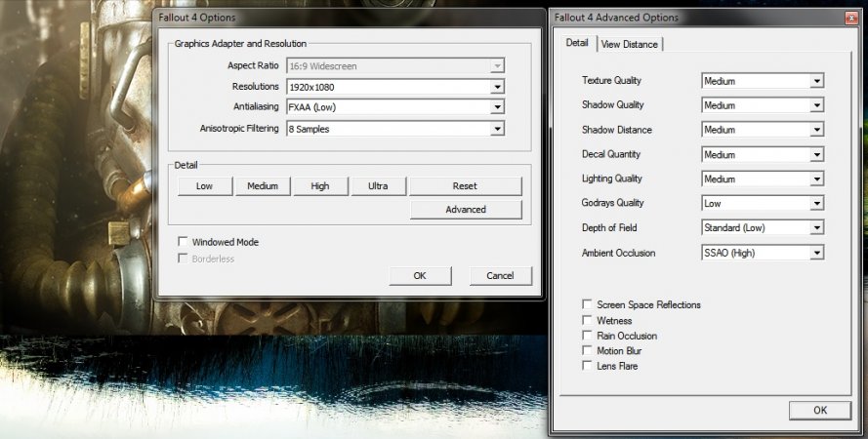Expand the Depth of Field dropdown
This screenshot has height=439, width=868.
tap(763, 227)
